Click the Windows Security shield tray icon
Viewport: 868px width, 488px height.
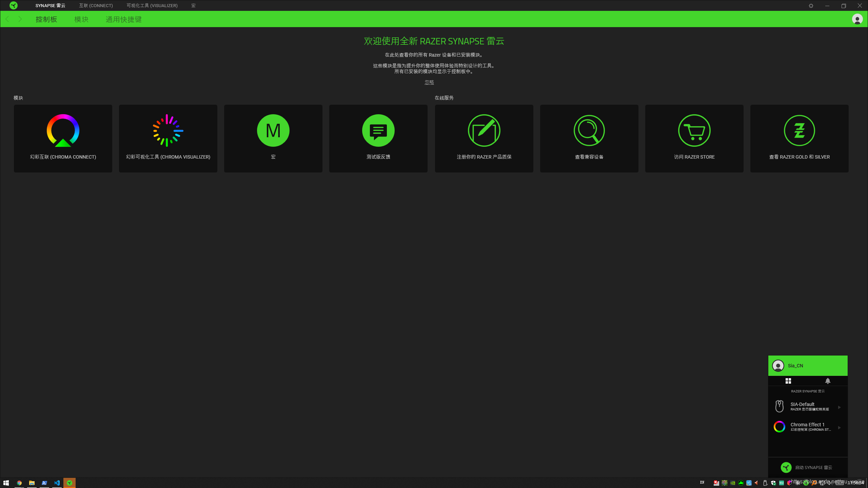773,483
